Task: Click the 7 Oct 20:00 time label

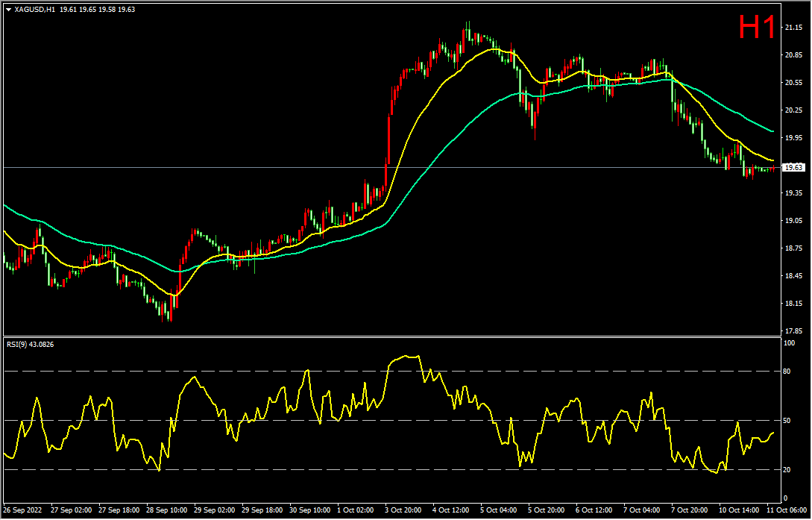Action: coord(689,510)
